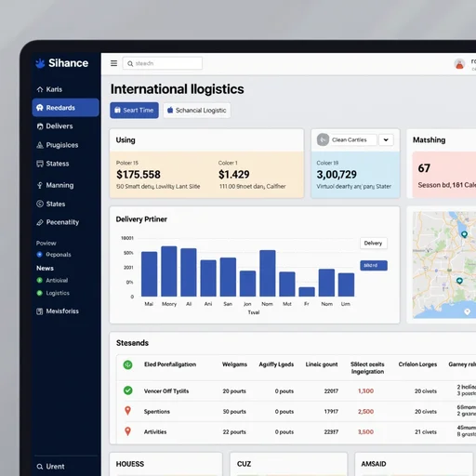Click the map thumbnail
The width and height of the screenshot is (476, 476).
pos(444,265)
